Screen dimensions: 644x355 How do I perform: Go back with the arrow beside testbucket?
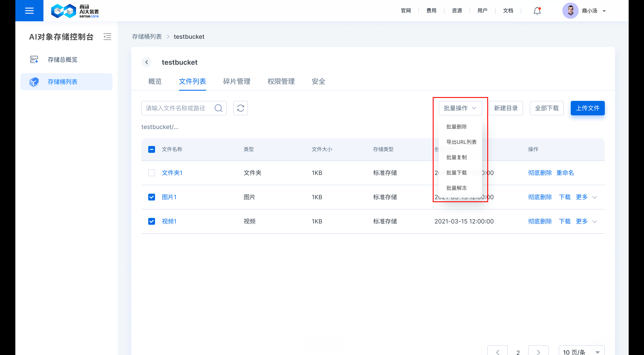[147, 62]
